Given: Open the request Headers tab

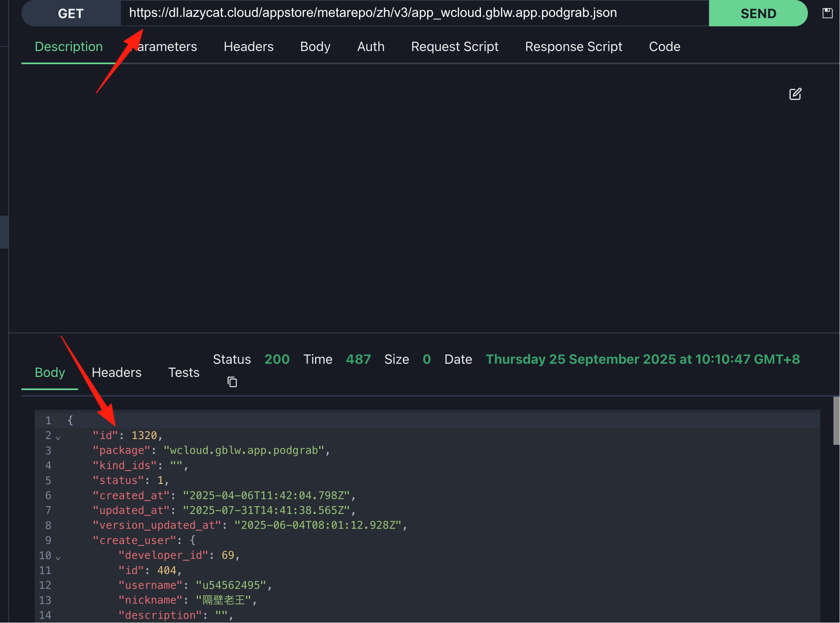Looking at the screenshot, I should click(x=248, y=46).
